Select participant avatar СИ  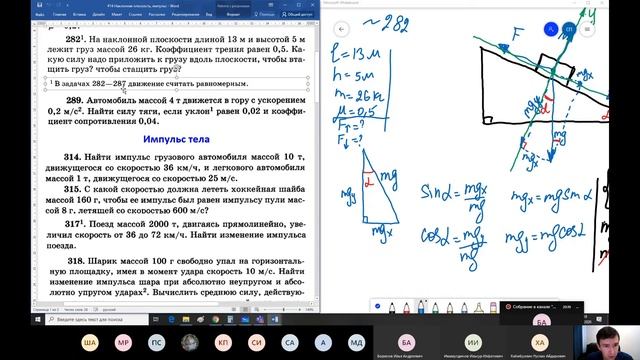[x=257, y=343]
